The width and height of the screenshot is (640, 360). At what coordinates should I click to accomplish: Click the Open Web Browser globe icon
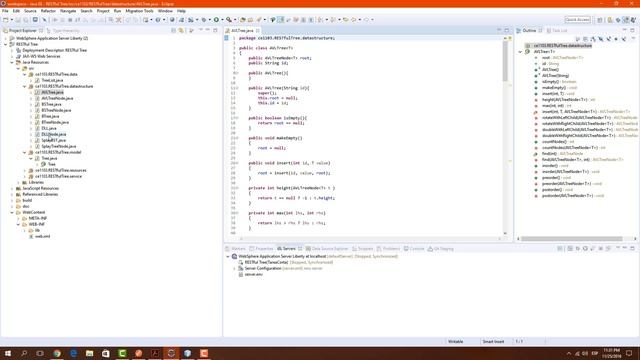(172, 20)
